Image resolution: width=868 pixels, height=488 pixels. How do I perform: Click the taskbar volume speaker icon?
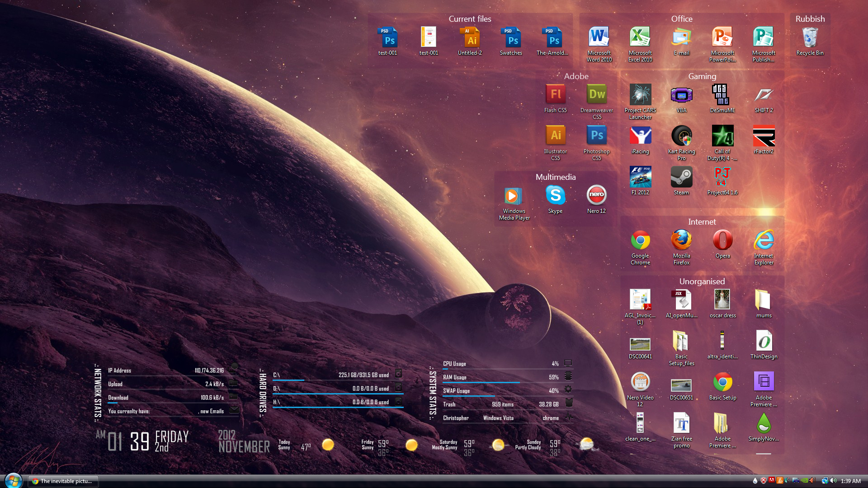click(x=833, y=481)
